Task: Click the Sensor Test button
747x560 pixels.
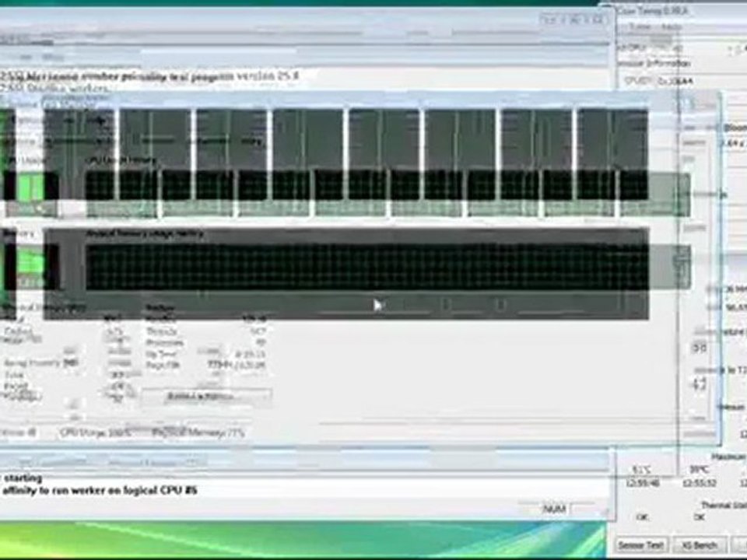Action: tap(640, 544)
